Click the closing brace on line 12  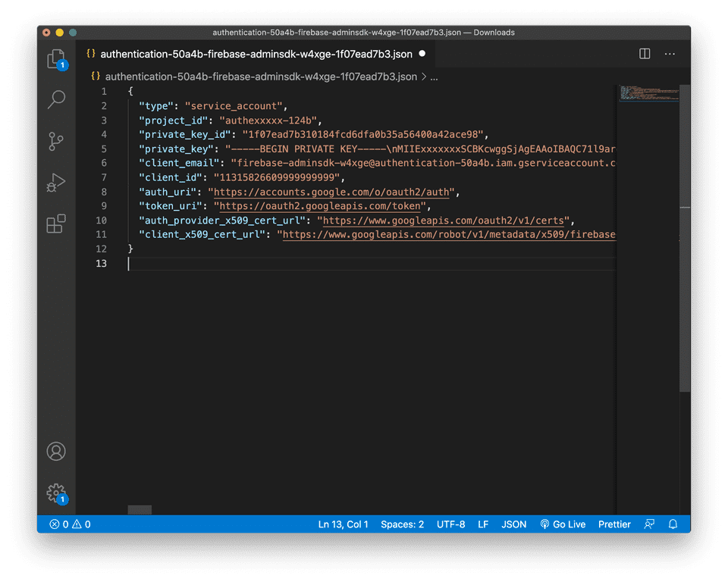click(x=130, y=249)
